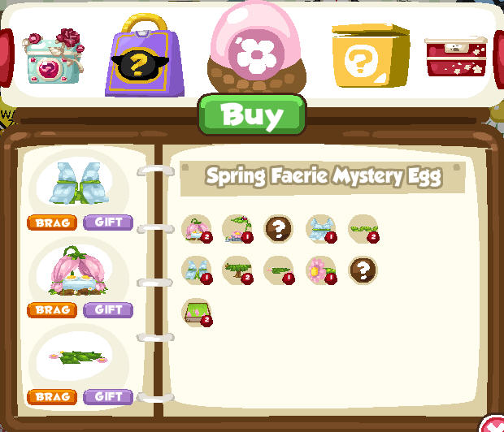This screenshot has height=432, width=504.
Task: Brag about the blue fairy wings
Action: pyautogui.click(x=52, y=222)
